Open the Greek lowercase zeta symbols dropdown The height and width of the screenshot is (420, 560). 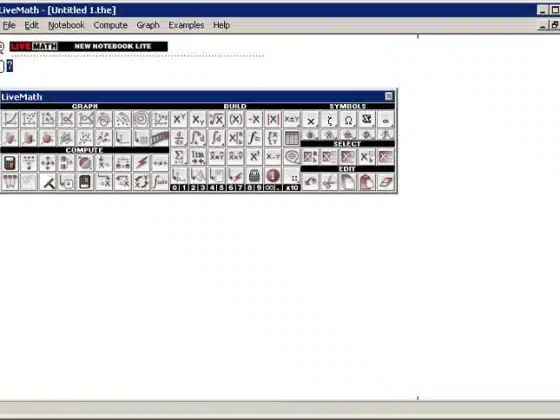click(329, 120)
